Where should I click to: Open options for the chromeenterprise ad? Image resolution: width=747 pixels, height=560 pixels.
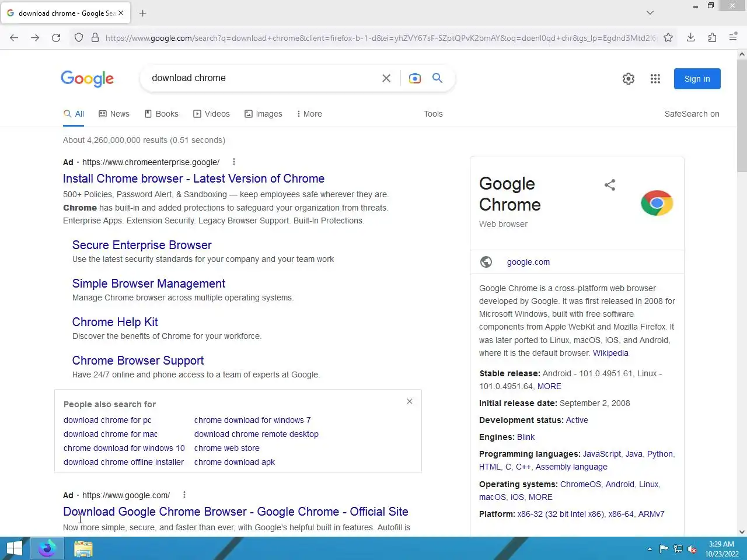(x=234, y=162)
